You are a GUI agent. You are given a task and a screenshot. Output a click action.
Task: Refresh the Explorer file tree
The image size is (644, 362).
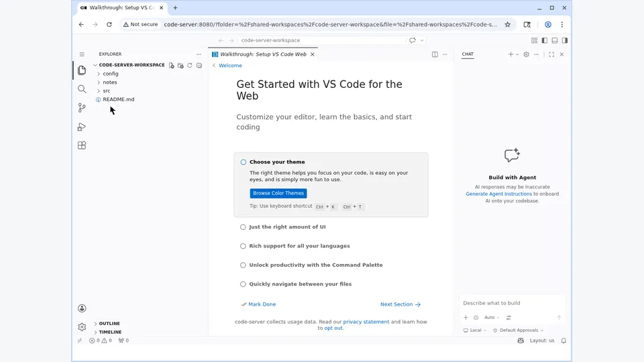coord(190,65)
